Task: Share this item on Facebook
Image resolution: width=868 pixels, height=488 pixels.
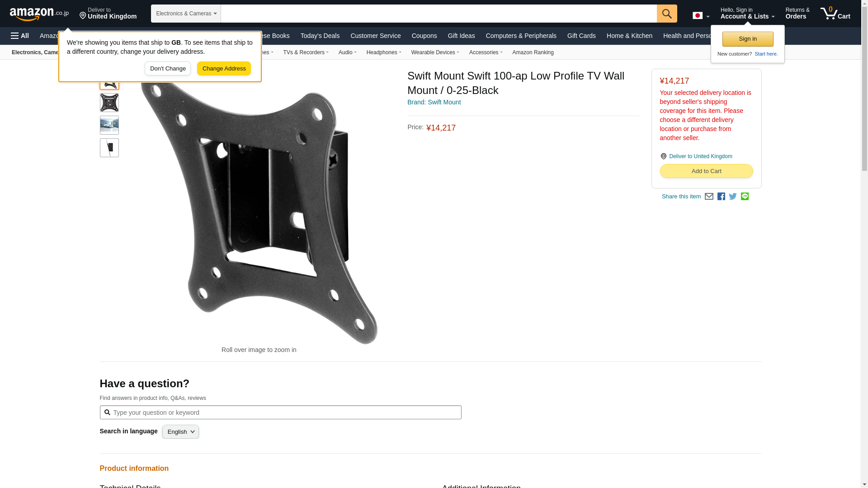Action: click(721, 197)
